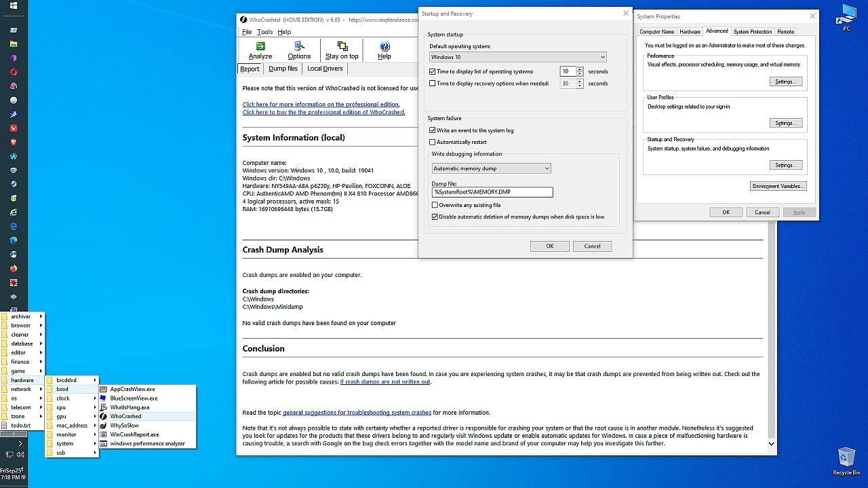Launch windows performance analyzer from the menu

pos(148,443)
